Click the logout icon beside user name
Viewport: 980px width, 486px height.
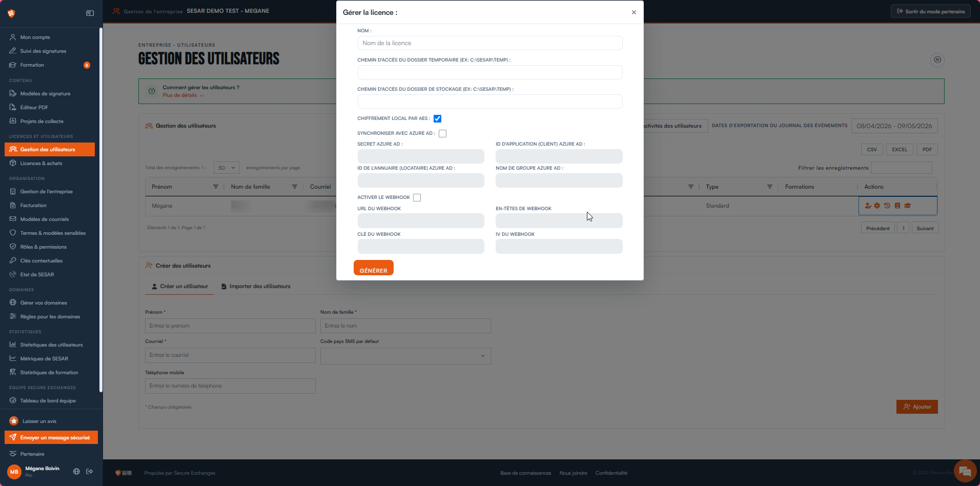coord(90,471)
